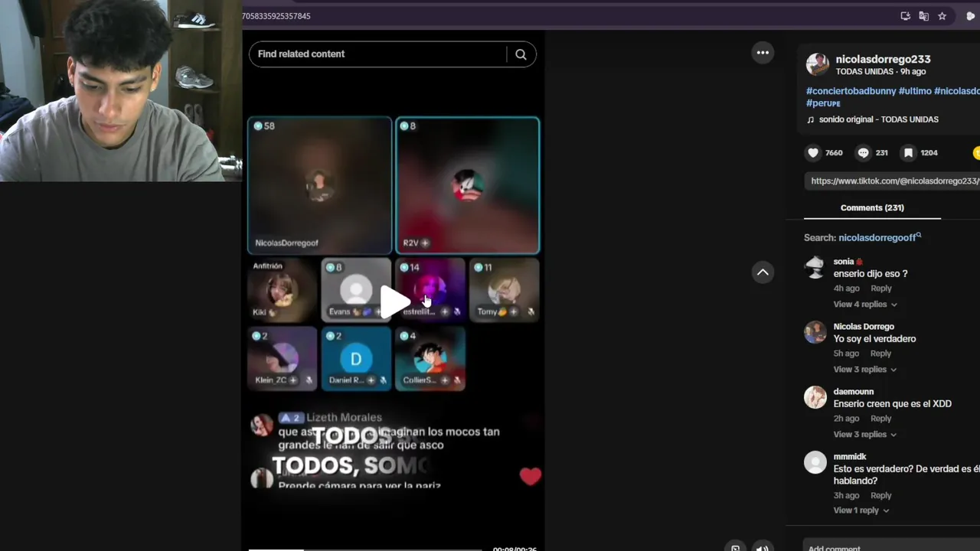Click the Tomy participant tile
Screen dimensions: 980x551
(504, 290)
